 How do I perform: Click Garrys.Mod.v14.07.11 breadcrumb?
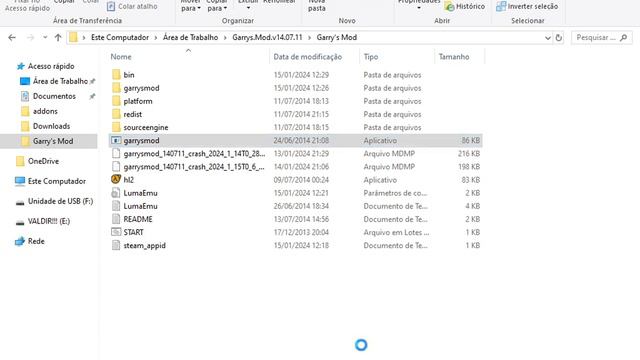pyautogui.click(x=267, y=38)
